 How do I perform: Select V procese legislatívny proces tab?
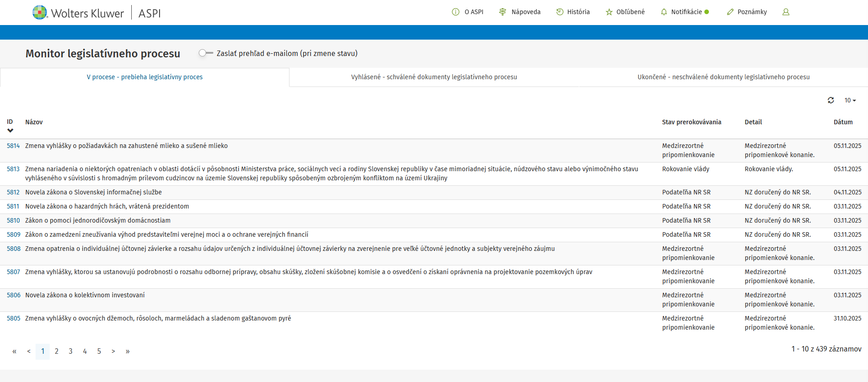[145, 77]
